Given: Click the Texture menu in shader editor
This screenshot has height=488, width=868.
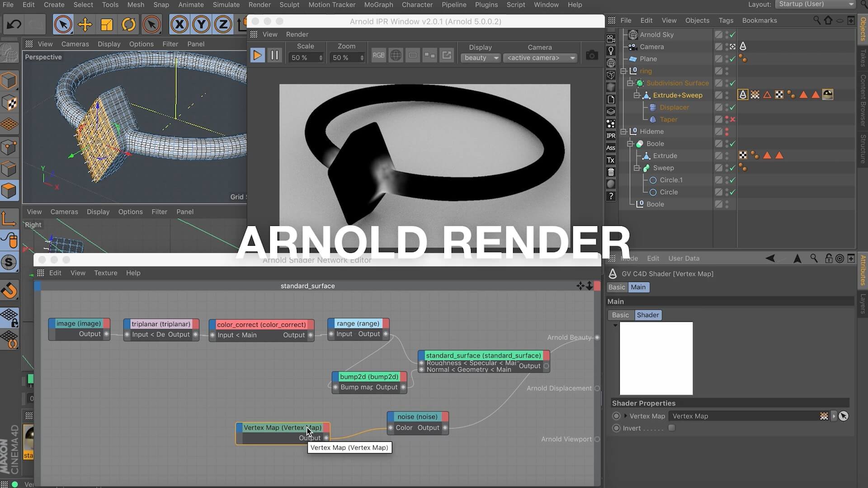Looking at the screenshot, I should [x=105, y=273].
